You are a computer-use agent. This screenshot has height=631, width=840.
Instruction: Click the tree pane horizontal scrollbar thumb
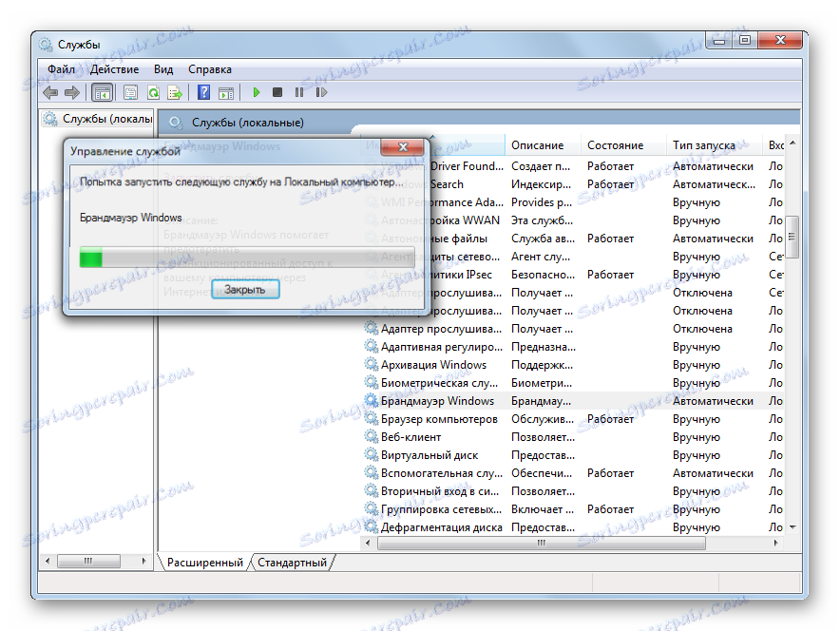click(x=88, y=561)
